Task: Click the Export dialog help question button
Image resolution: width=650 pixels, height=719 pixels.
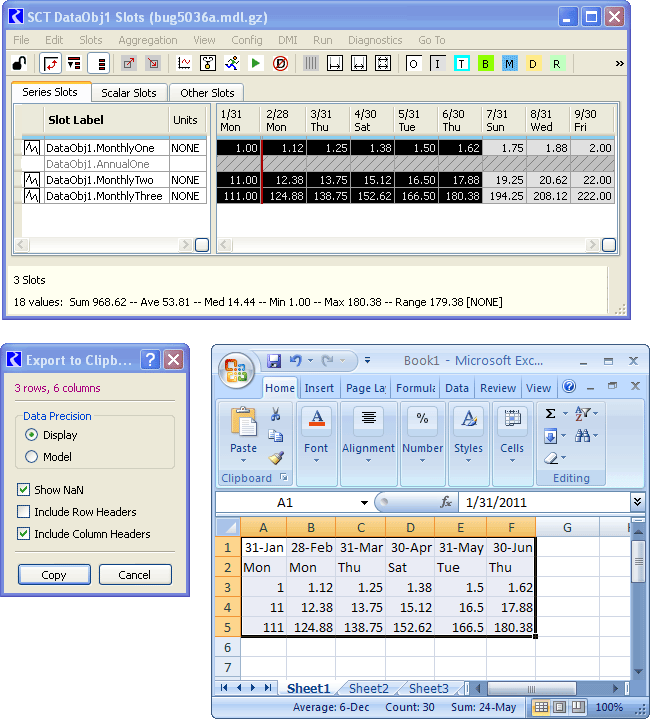Action: point(150,359)
